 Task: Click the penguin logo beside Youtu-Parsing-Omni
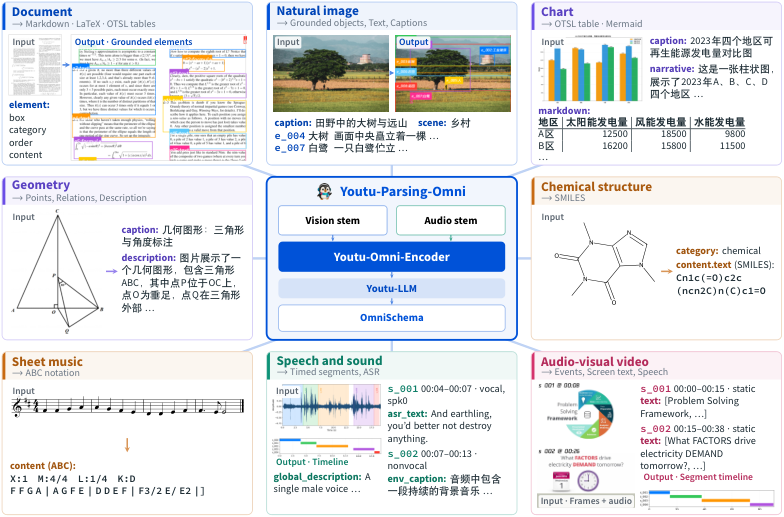(x=324, y=192)
